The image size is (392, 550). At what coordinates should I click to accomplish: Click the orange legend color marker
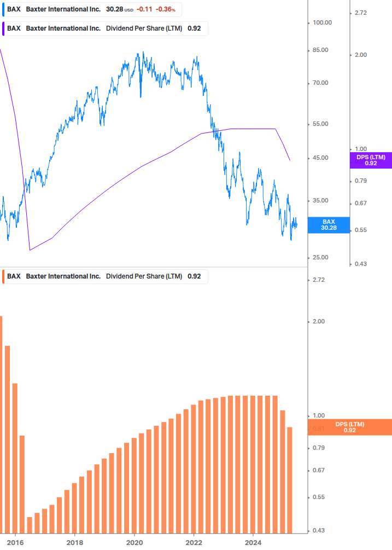tap(3, 276)
